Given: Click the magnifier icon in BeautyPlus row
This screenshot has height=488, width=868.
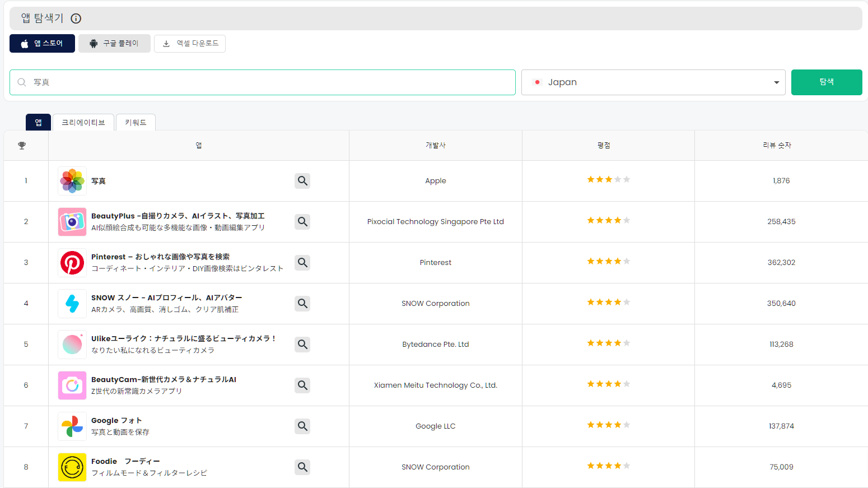Looking at the screenshot, I should pyautogui.click(x=302, y=222).
